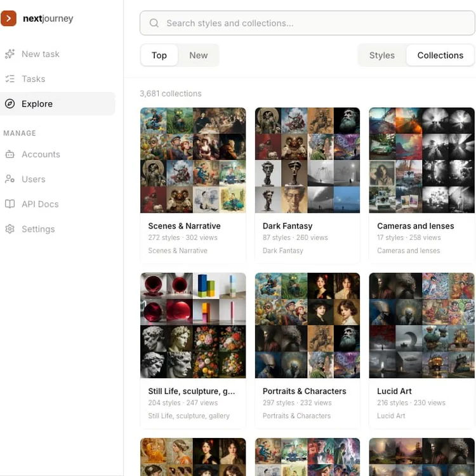The height and width of the screenshot is (476, 476).
Task: Open API Docs in sidebar
Action: (58, 204)
